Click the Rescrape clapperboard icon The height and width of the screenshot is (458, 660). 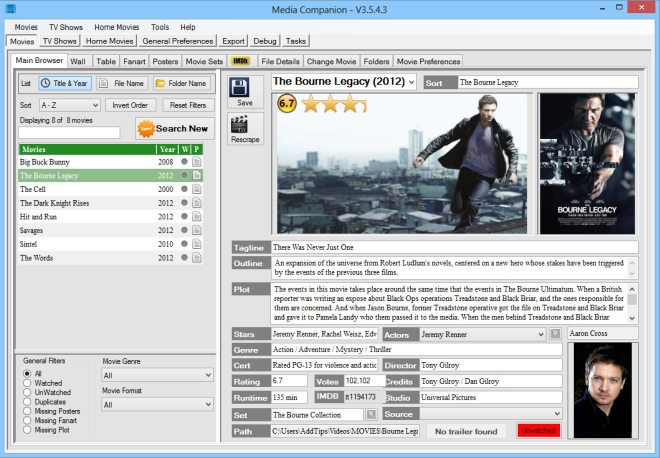click(239, 125)
